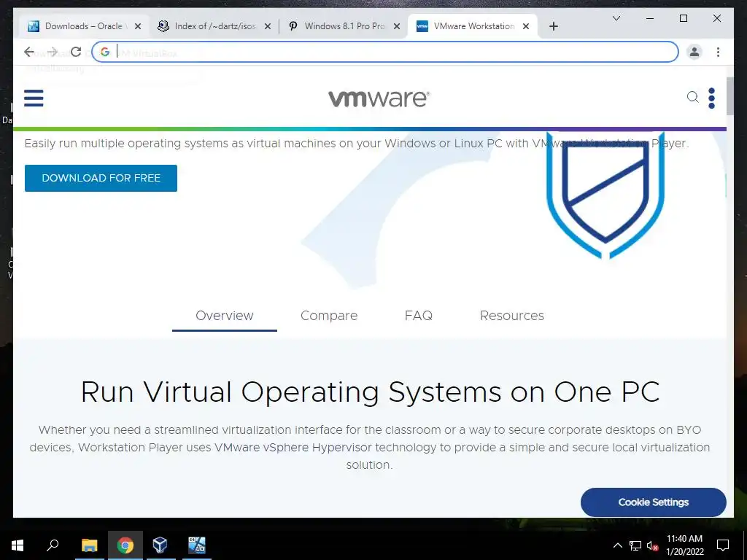The width and height of the screenshot is (747, 560).
Task: Expand the Chrome tab search chevron
Action: pyautogui.click(x=616, y=18)
